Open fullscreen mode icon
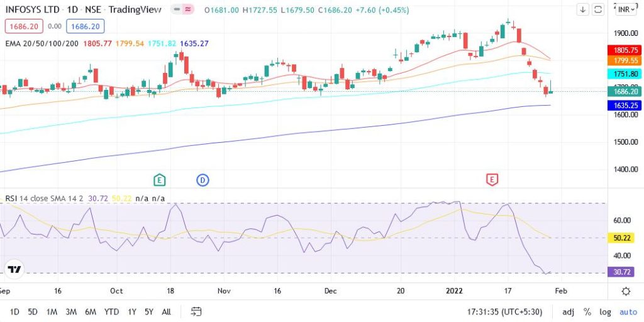 [x=598, y=9]
